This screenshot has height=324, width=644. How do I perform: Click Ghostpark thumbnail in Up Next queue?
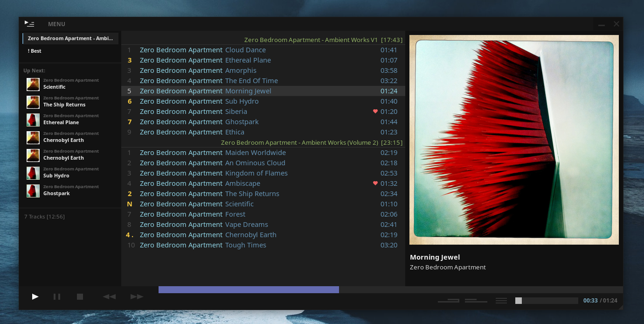tap(33, 190)
